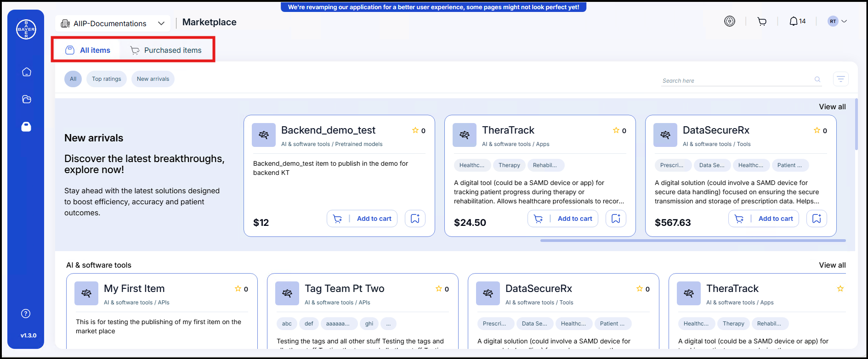Click the $12 price text
The image size is (868, 359).
(x=261, y=223)
